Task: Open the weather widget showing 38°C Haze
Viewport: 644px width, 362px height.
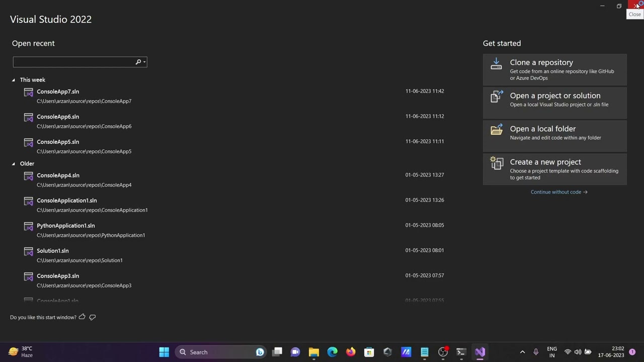Action: point(21,352)
